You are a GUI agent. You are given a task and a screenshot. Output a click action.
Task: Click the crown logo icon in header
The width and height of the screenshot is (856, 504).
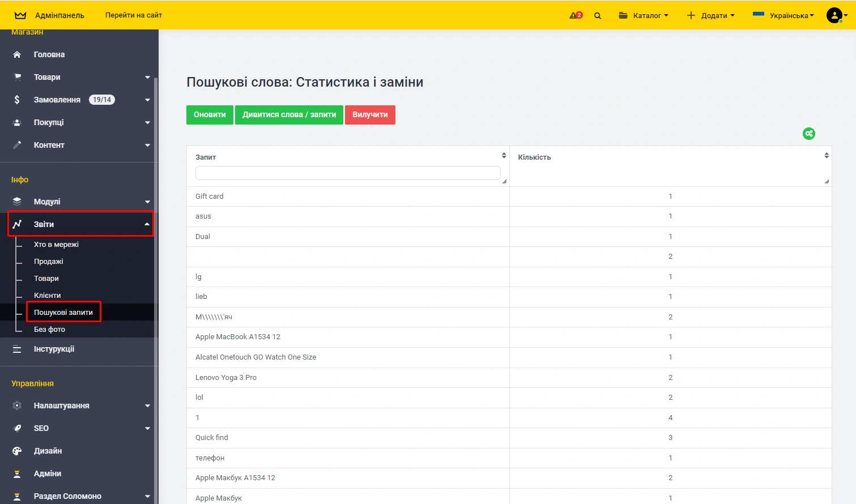click(x=20, y=15)
